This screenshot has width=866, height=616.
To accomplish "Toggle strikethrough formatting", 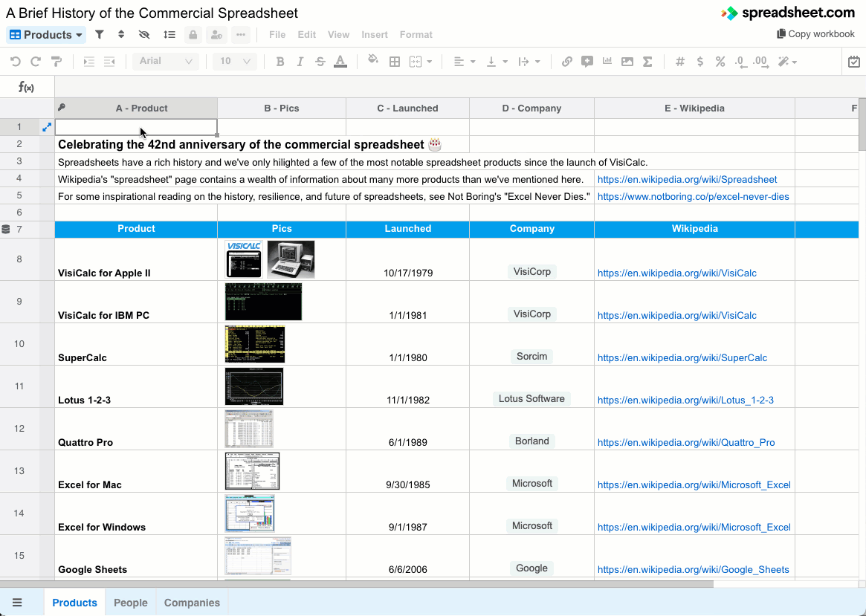I will click(320, 62).
